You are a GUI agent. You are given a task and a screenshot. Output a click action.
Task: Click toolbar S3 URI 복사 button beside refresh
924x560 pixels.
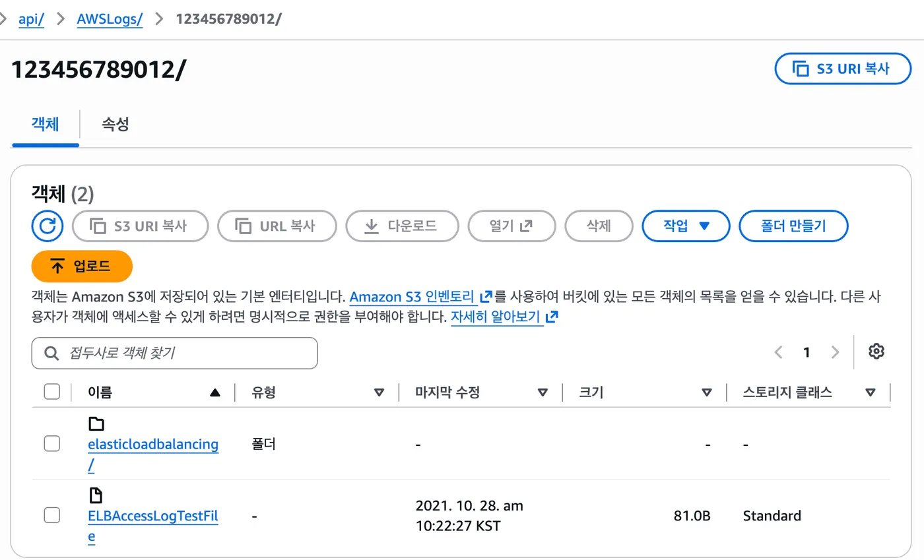(140, 226)
